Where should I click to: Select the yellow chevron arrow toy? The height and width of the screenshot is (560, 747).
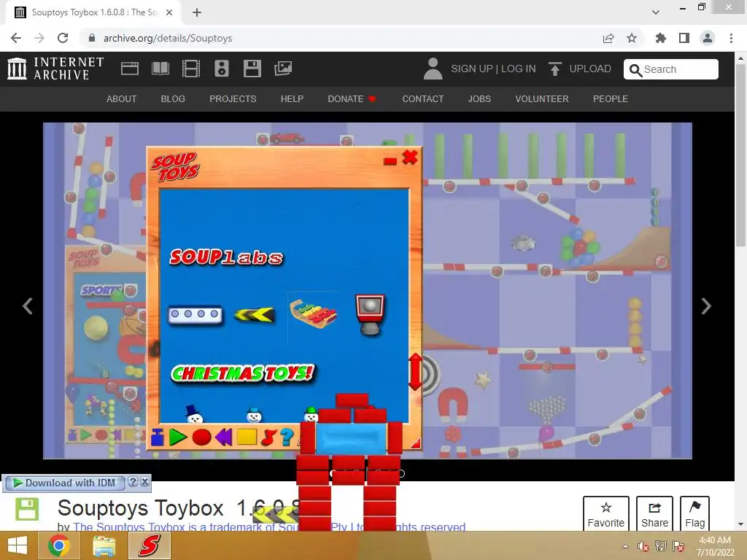(255, 315)
